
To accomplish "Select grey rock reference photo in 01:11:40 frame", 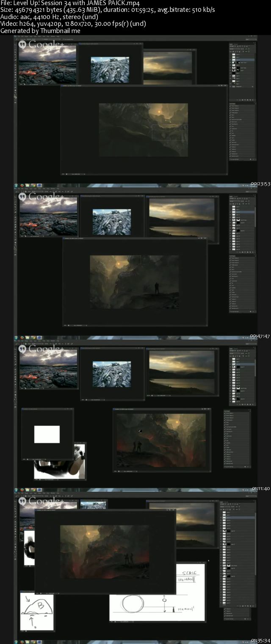I will pos(111,374).
